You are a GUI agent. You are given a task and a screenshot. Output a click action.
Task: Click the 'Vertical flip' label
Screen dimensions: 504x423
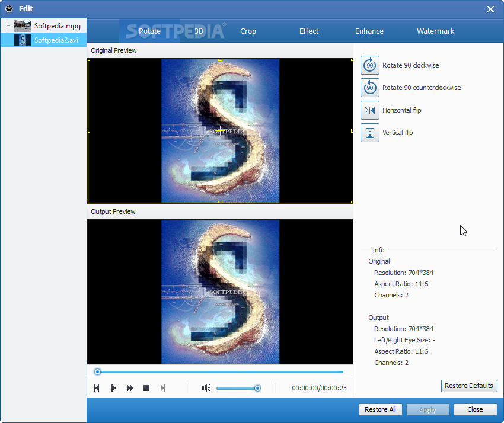pyautogui.click(x=398, y=133)
